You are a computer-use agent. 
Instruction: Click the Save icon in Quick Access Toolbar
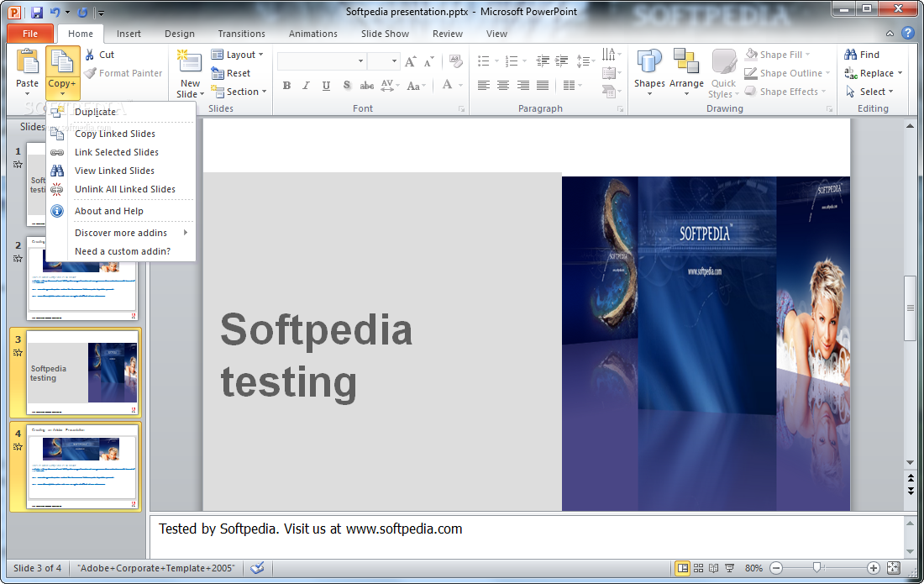coord(36,13)
